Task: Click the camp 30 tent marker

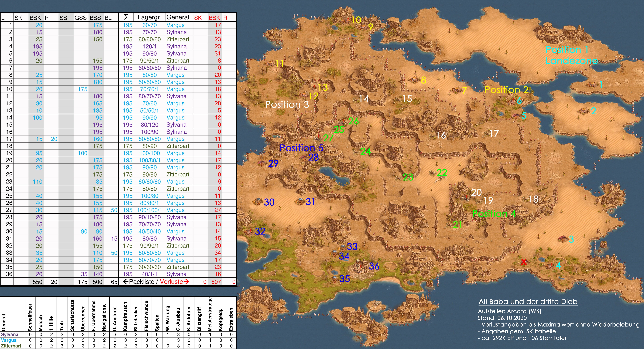Action: tap(258, 201)
